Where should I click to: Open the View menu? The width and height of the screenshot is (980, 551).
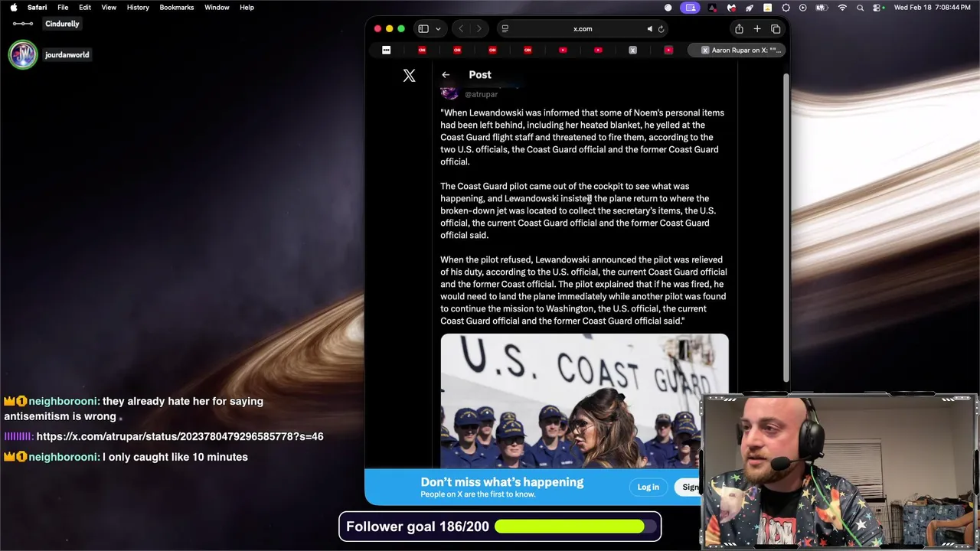[x=109, y=8]
